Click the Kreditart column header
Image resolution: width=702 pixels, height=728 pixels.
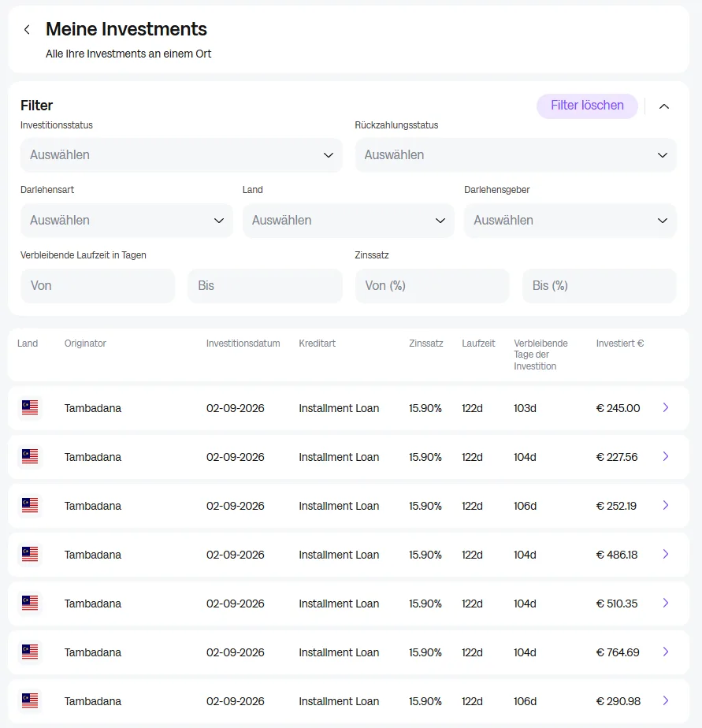(x=317, y=344)
